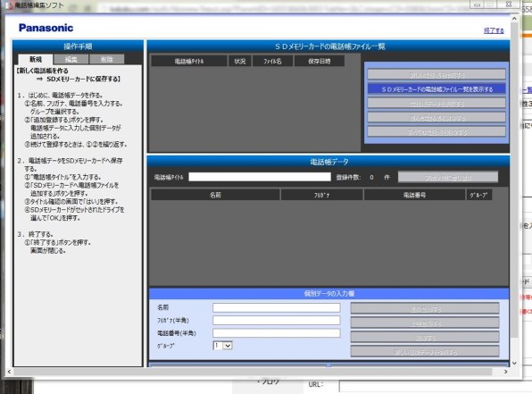This screenshot has width=532, height=394.
Task: Click the 名前 input field
Action: 276,307
